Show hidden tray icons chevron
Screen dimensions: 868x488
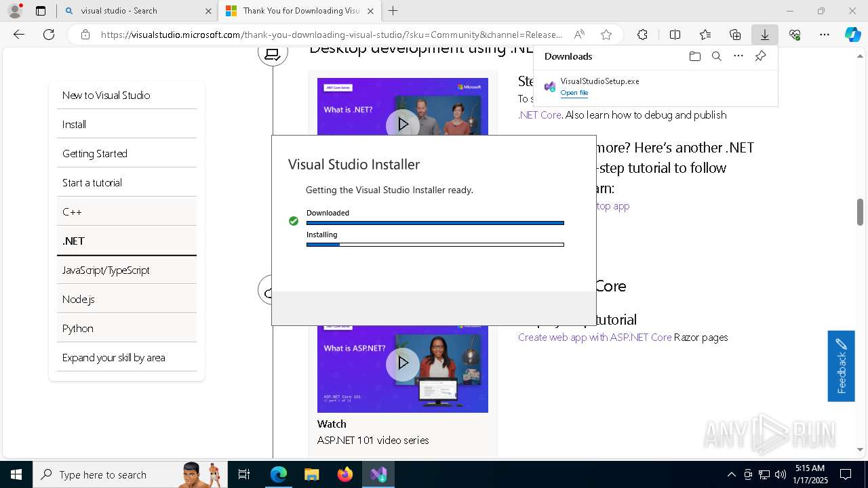pyautogui.click(x=731, y=474)
